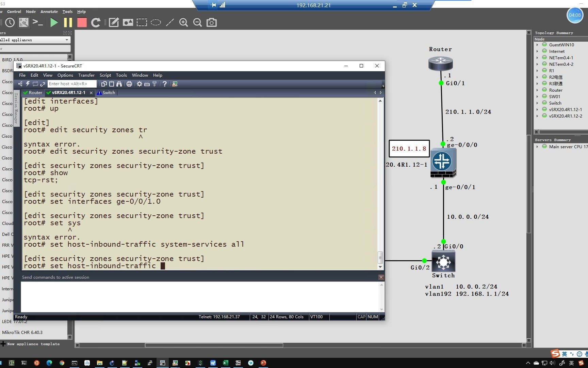Image resolution: width=588 pixels, height=368 pixels.
Task: Take a screenshot of the topology canvas
Action: [x=211, y=22]
